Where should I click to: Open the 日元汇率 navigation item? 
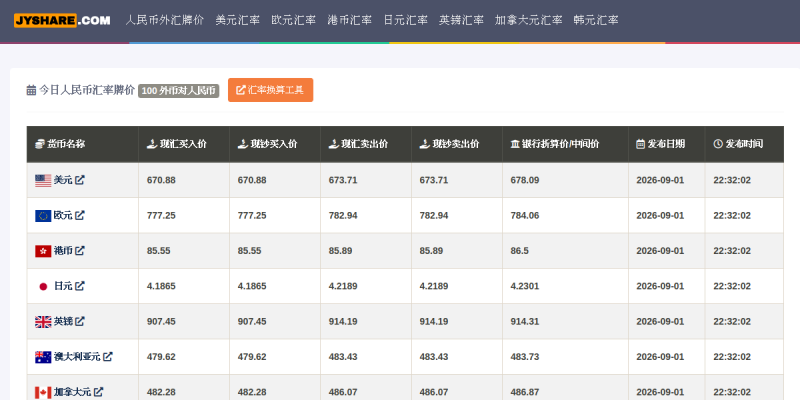coord(406,20)
